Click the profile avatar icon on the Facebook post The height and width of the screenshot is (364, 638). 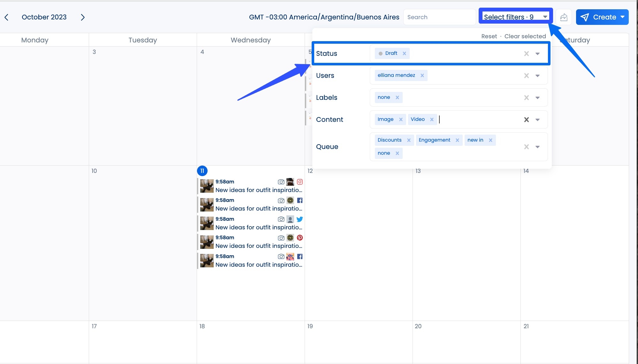click(x=290, y=200)
